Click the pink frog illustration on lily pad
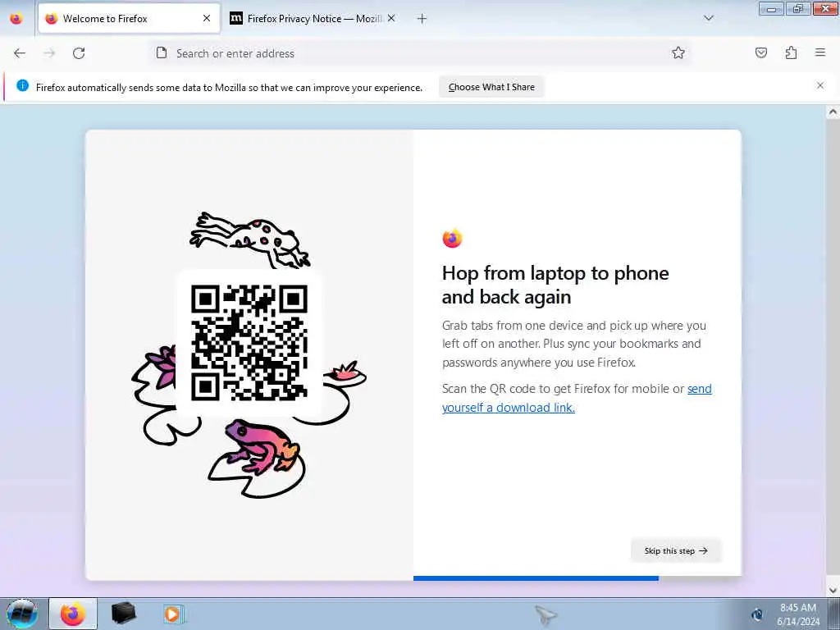 [x=261, y=447]
